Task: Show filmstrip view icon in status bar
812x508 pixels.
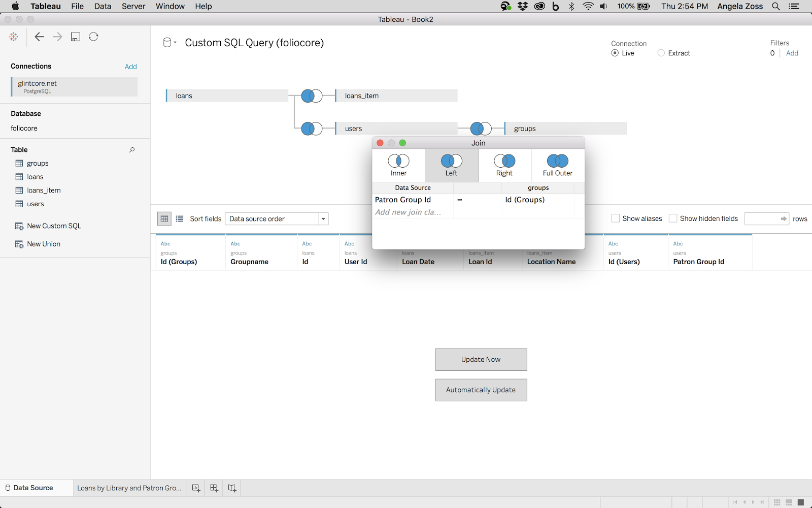Action: [x=789, y=502]
